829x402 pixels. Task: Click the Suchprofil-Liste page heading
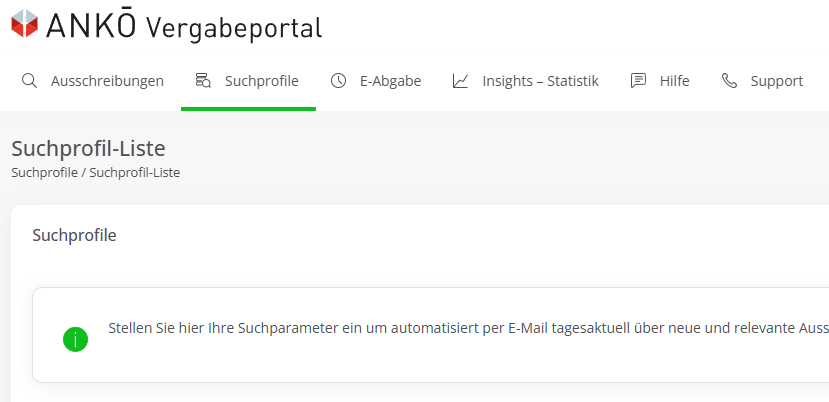(88, 149)
